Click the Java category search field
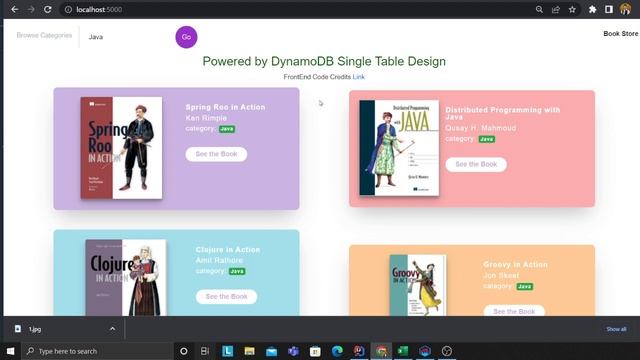The width and height of the screenshot is (640, 360). 127,37
